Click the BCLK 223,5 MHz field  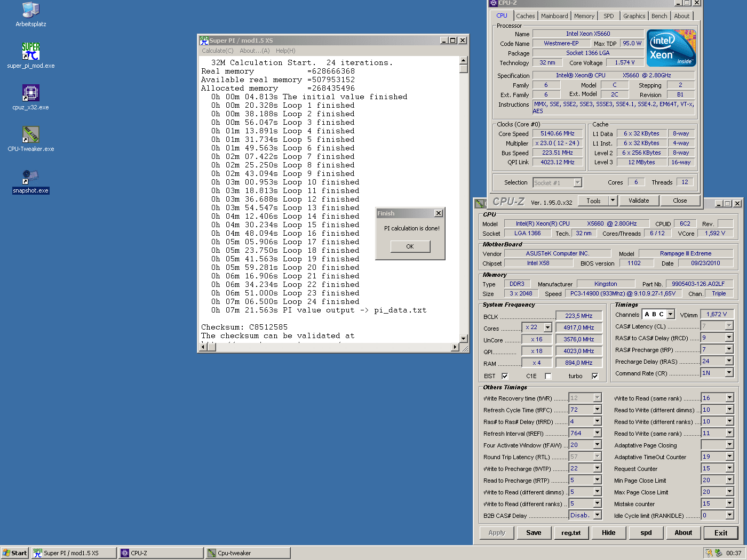pyautogui.click(x=579, y=316)
